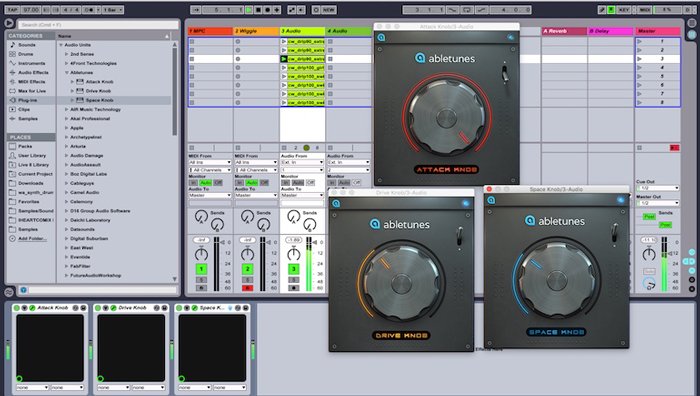The height and width of the screenshot is (396, 700).
Task: Expand the 2nd Sense folder
Action: (67, 54)
